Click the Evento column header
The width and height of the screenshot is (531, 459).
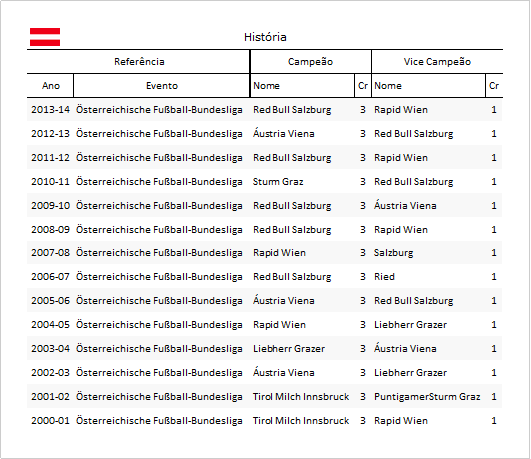162,86
